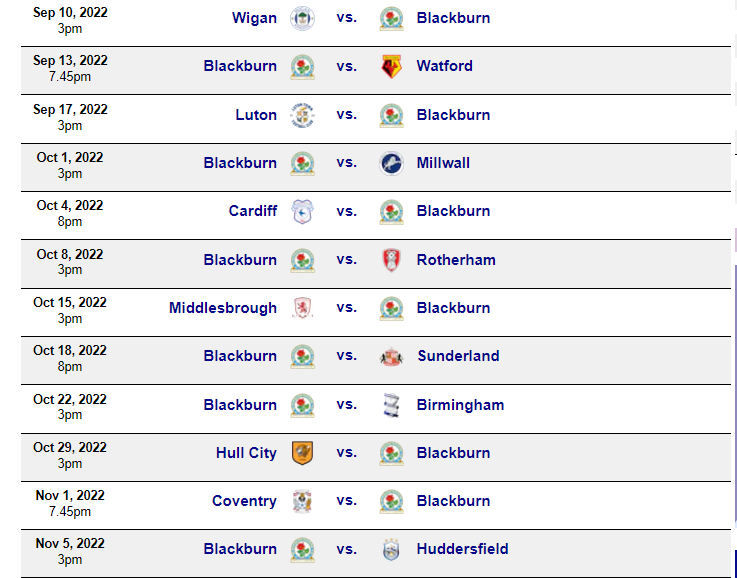Click the Middlesbrough crest icon
Screen dimensions: 737x578
point(302,308)
